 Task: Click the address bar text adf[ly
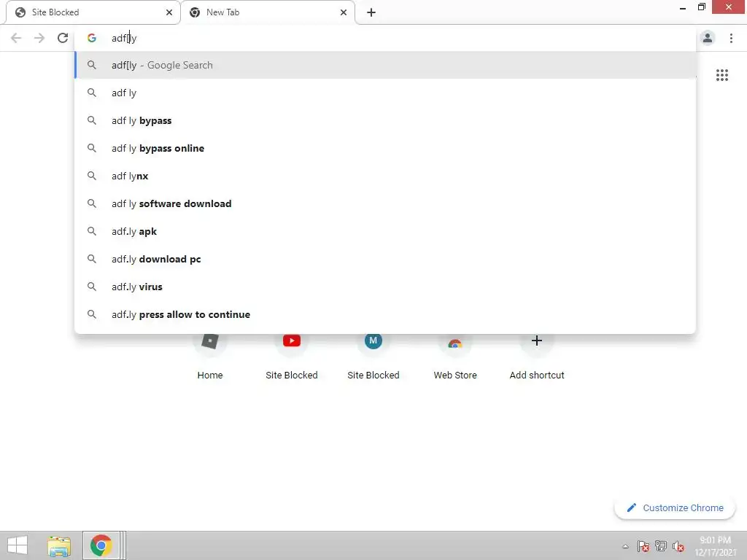[x=124, y=38]
